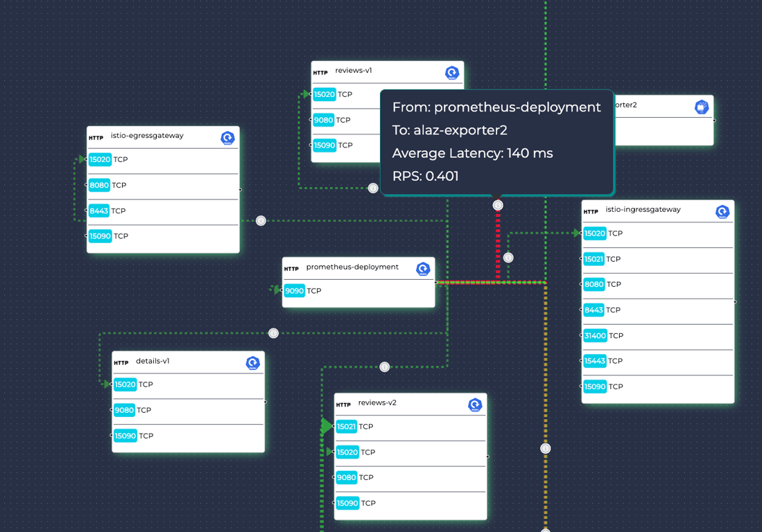Click the 15090 TCP port on details-v1
Screen dimensions: 762x532
click(x=125, y=436)
